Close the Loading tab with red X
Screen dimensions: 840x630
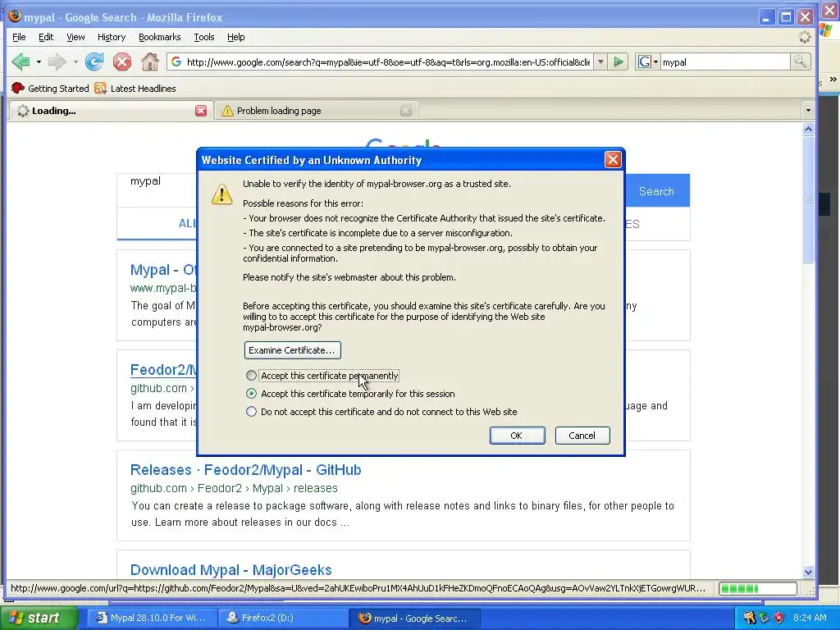201,111
